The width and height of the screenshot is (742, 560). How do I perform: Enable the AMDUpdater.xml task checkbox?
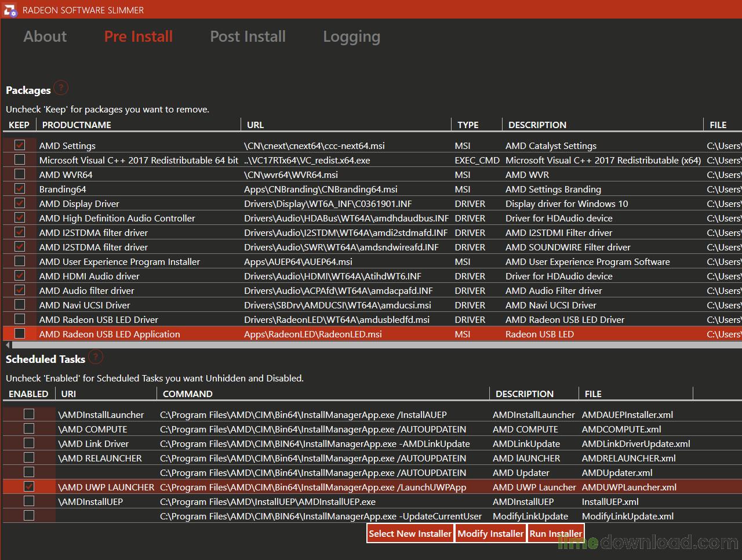tap(29, 472)
